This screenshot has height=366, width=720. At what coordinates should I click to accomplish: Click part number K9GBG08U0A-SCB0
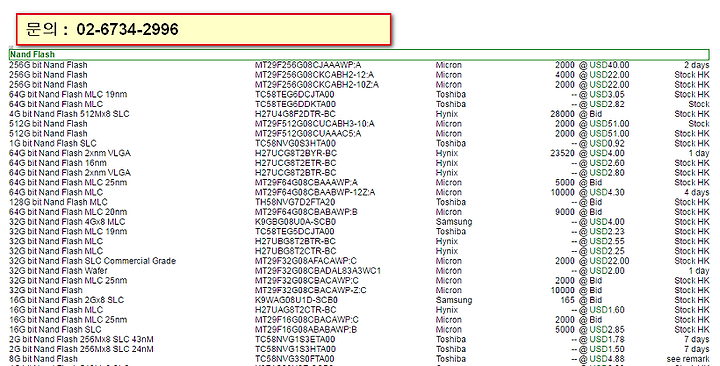(x=295, y=222)
